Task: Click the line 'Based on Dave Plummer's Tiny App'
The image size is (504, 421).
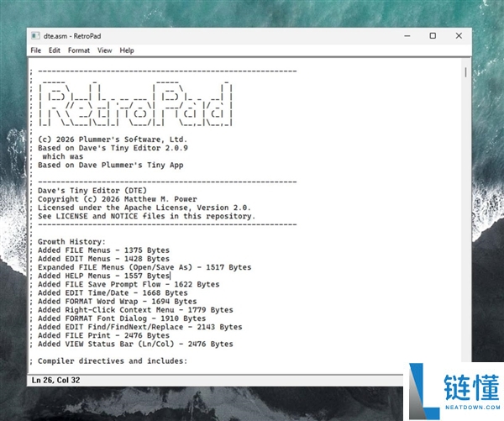Action: click(111, 165)
